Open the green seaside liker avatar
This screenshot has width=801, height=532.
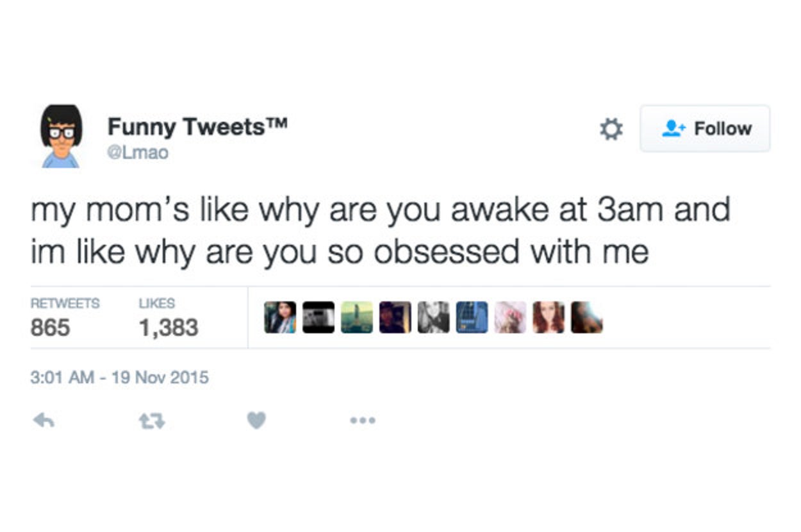[357, 317]
